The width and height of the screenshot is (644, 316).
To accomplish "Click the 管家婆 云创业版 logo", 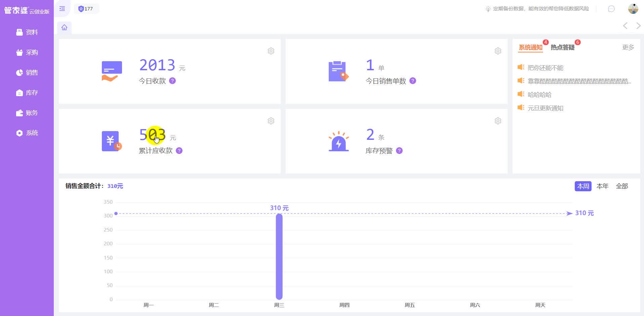I will tap(27, 10).
